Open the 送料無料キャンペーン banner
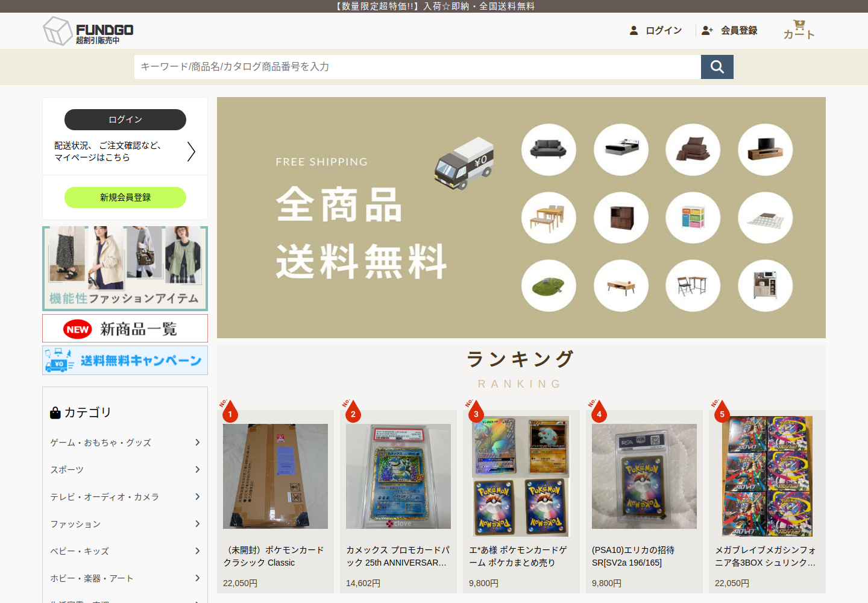 [125, 360]
